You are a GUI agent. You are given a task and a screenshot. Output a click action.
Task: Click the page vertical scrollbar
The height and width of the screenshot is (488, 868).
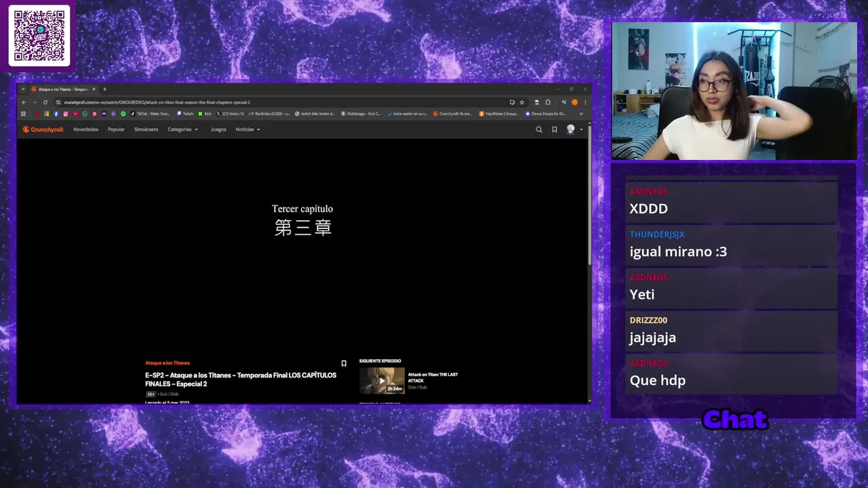589,197
